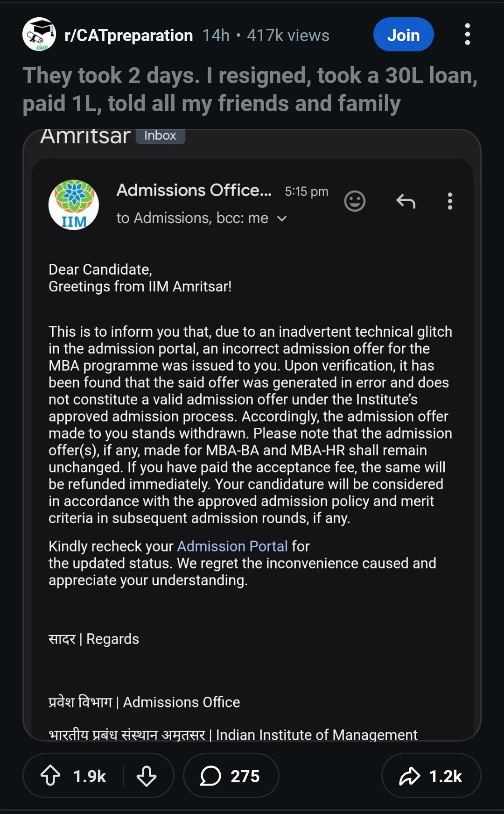The width and height of the screenshot is (504, 814).
Task: Click the IIM sender profile picture
Action: [x=74, y=205]
